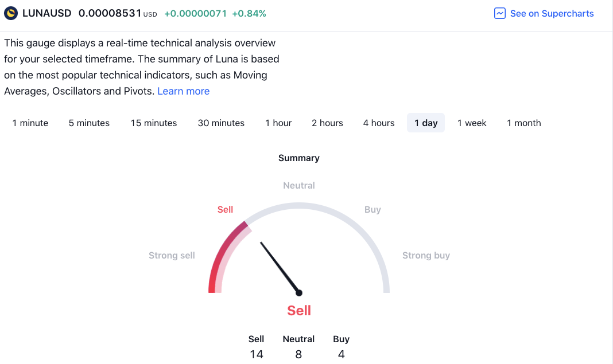Screen dimensions: 613x364
Task: Switch to the 30 minutes timeframe
Action: tap(221, 123)
